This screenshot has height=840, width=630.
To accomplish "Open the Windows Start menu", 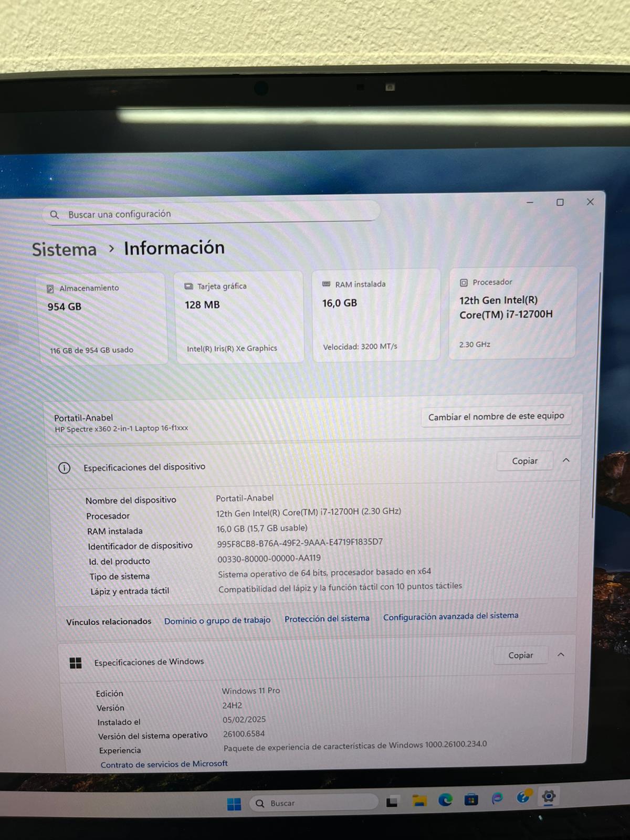I will (234, 804).
